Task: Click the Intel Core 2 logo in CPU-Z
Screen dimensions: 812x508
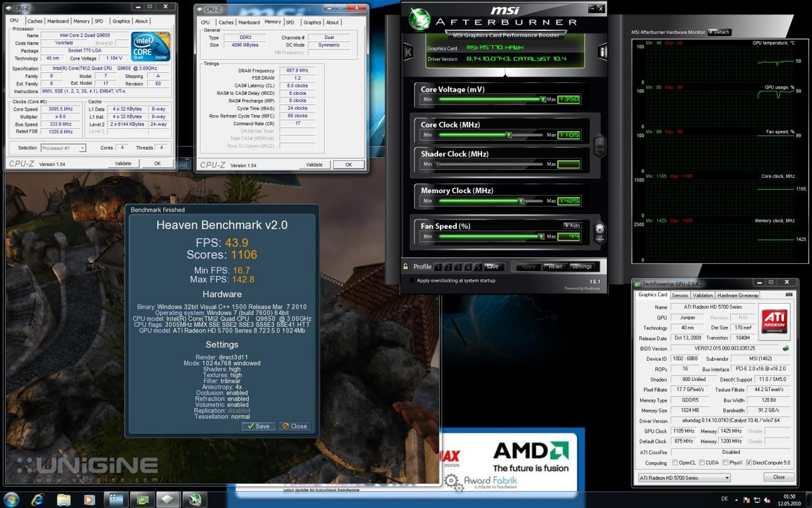Action: pos(150,47)
